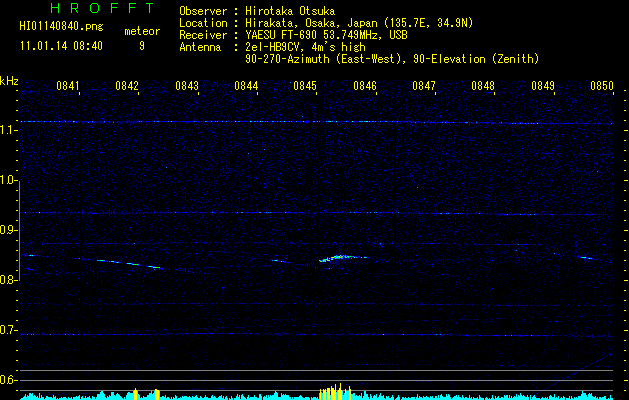Click the 1.0 kHz axis label
This screenshot has height=400, width=629.
click(8, 180)
